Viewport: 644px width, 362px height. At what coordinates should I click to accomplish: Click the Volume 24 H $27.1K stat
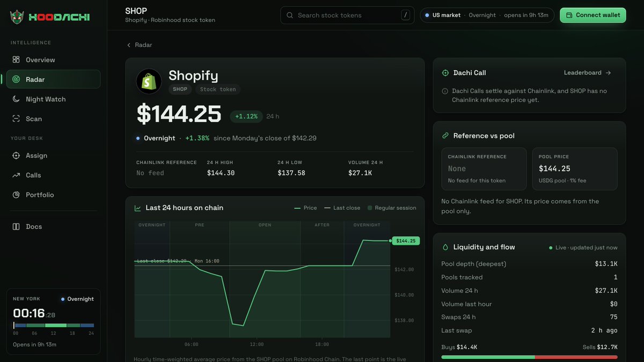365,168
